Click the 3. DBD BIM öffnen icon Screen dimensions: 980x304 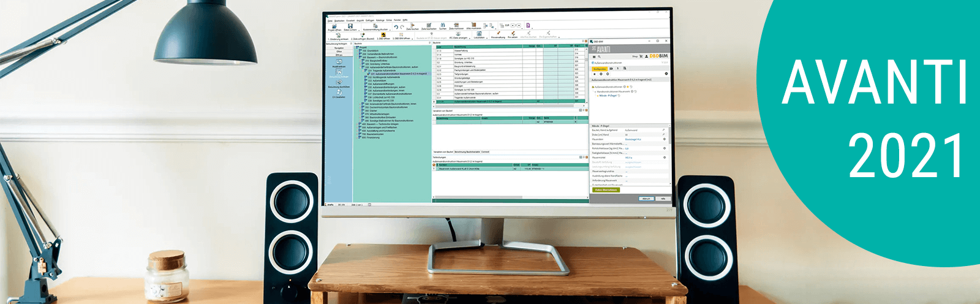(x=401, y=36)
